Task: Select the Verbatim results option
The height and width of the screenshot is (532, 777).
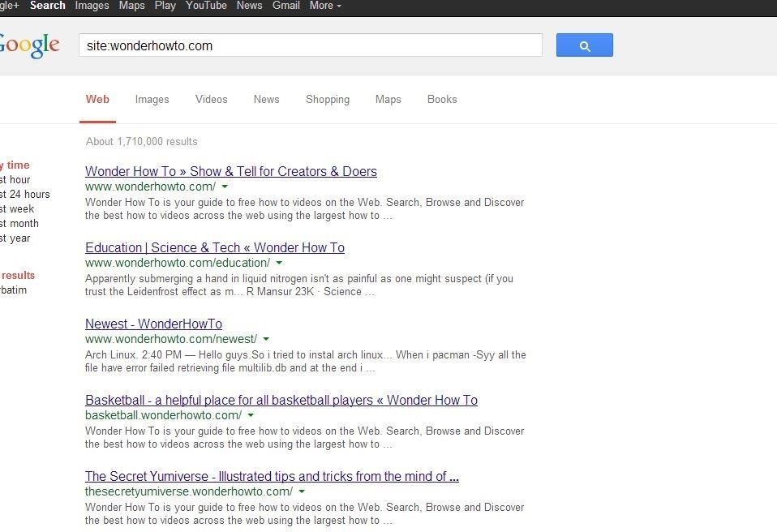Action: (x=13, y=290)
